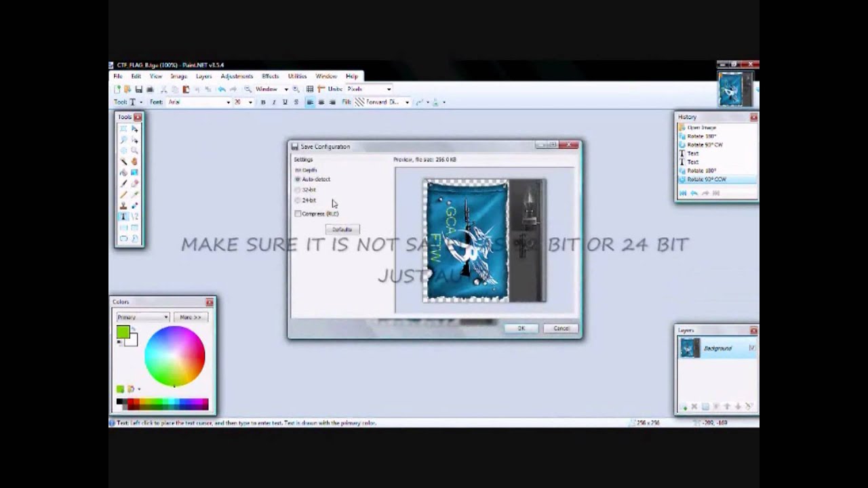
Task: Select the Gradient tool
Action: tap(134, 172)
